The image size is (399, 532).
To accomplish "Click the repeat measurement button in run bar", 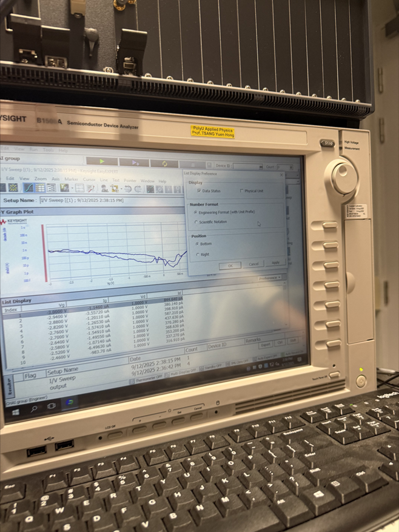I will (x=165, y=163).
